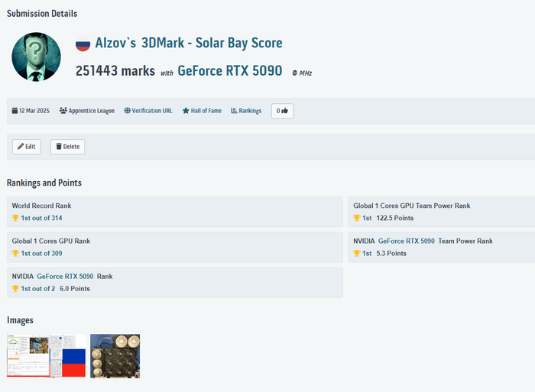The height and width of the screenshot is (392, 535).
Task: Click the clock icon next to MHz
Action: 294,73
